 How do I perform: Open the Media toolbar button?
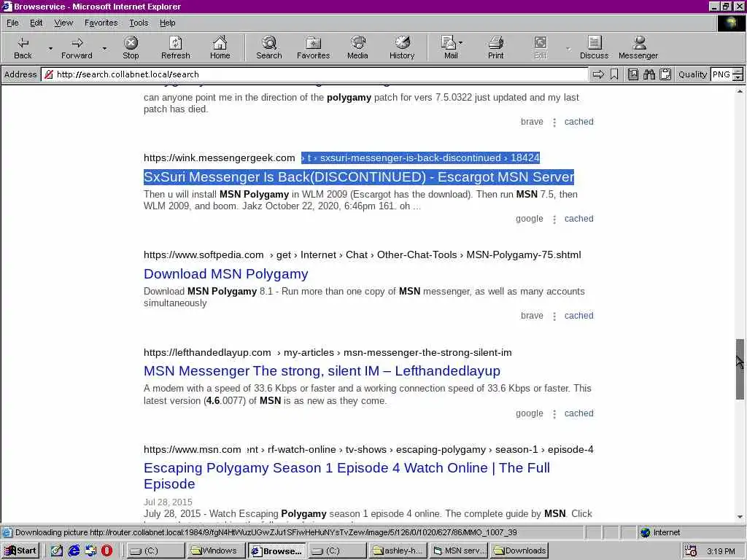(x=357, y=47)
